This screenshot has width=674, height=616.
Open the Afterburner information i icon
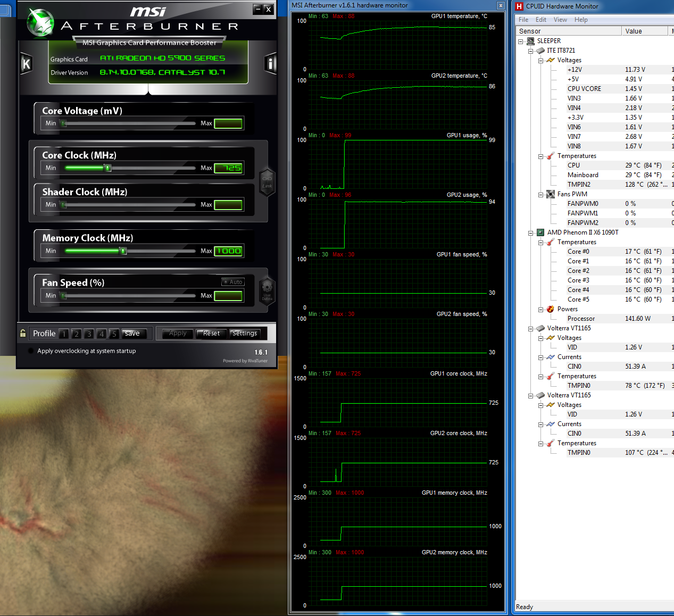coord(271,64)
